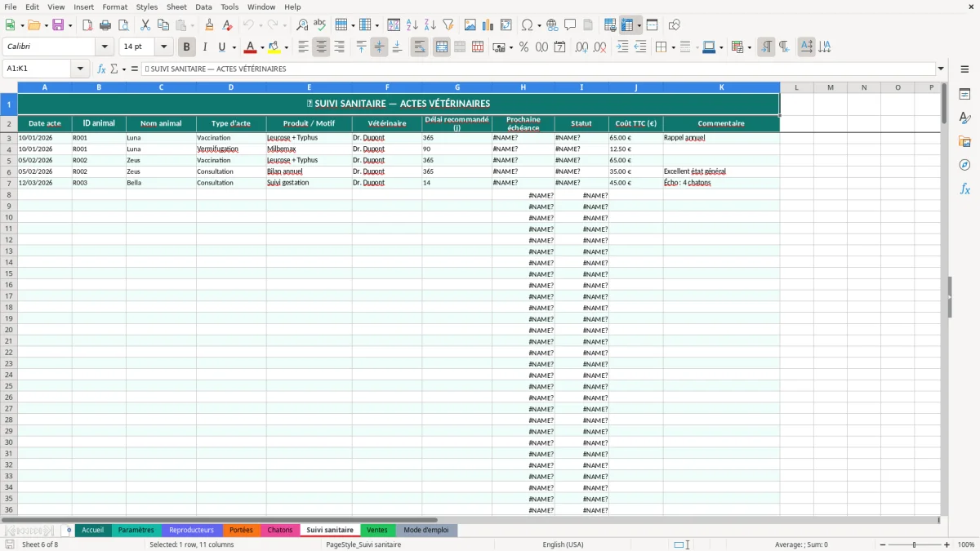
Task: Click the Increase Indent icon
Action: point(622,47)
